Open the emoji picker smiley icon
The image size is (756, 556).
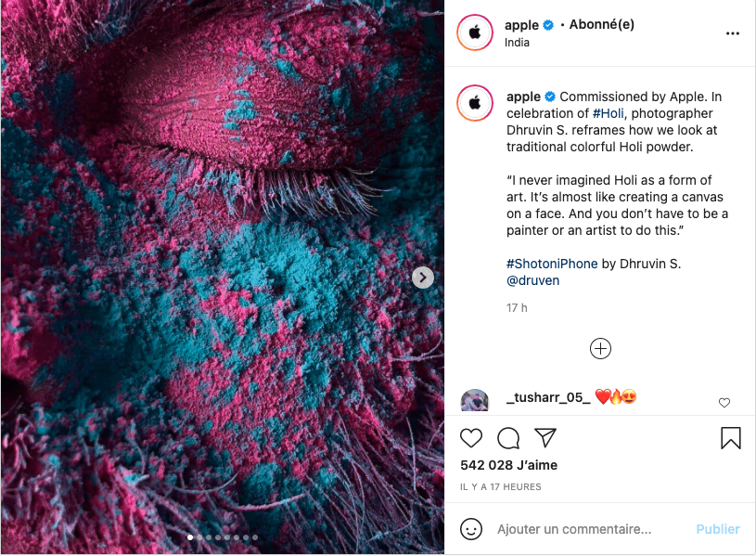tap(471, 529)
